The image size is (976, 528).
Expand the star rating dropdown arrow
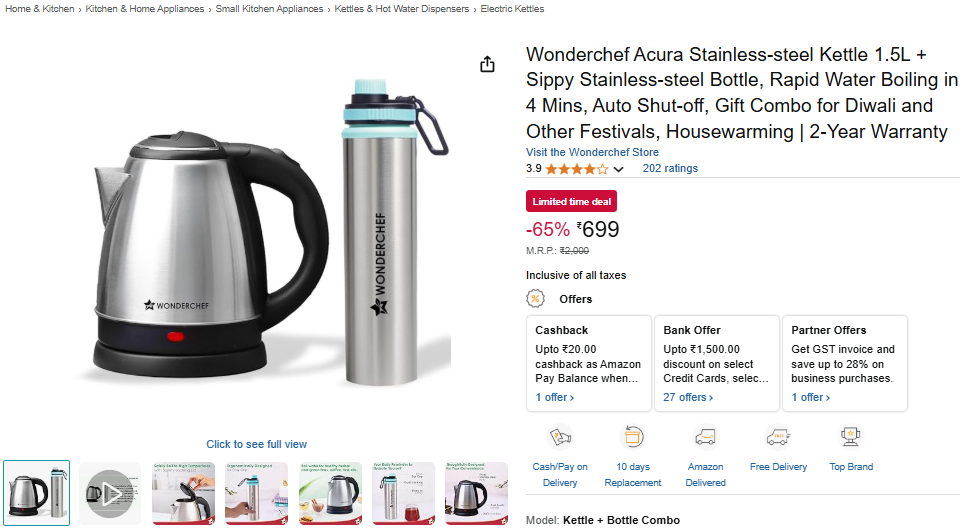(x=618, y=169)
